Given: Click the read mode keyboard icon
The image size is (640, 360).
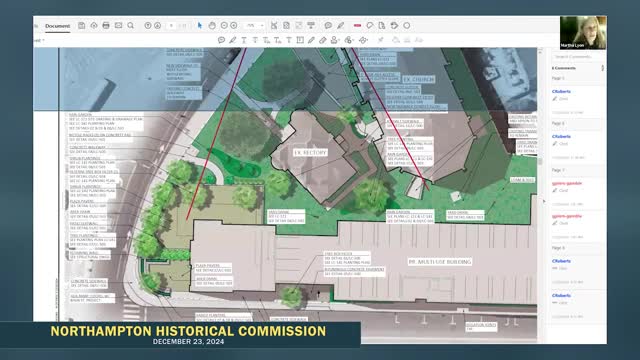Looking at the screenshot, I should tap(311, 25).
